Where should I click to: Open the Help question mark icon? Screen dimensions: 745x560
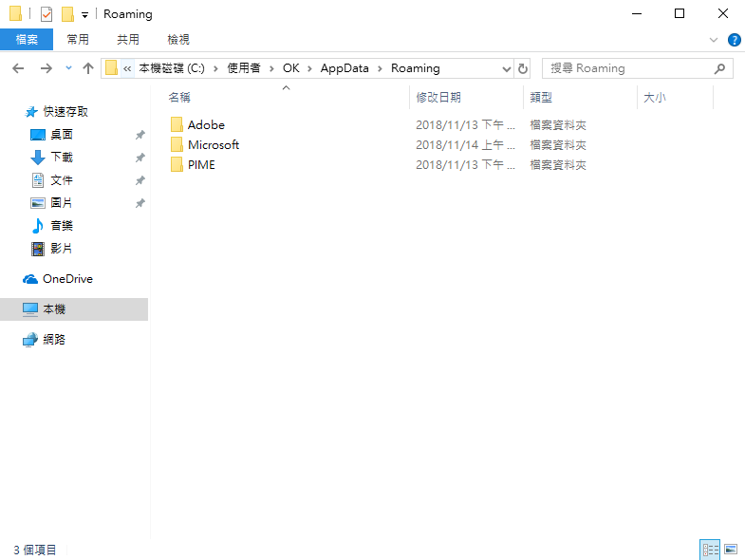[734, 40]
